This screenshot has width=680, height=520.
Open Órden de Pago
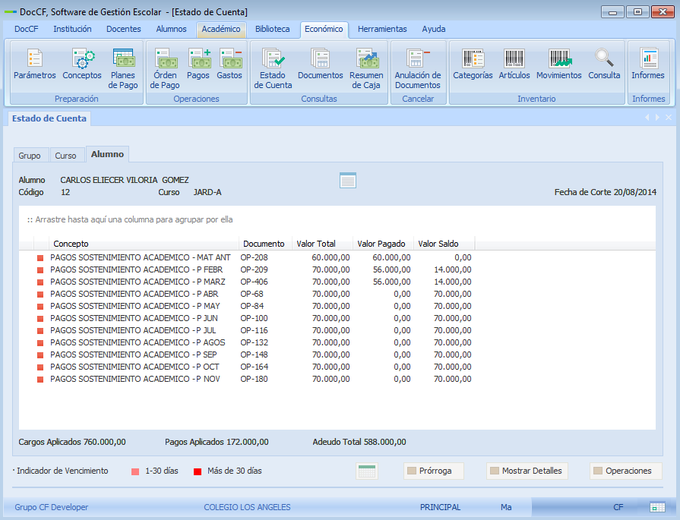pyautogui.click(x=165, y=69)
